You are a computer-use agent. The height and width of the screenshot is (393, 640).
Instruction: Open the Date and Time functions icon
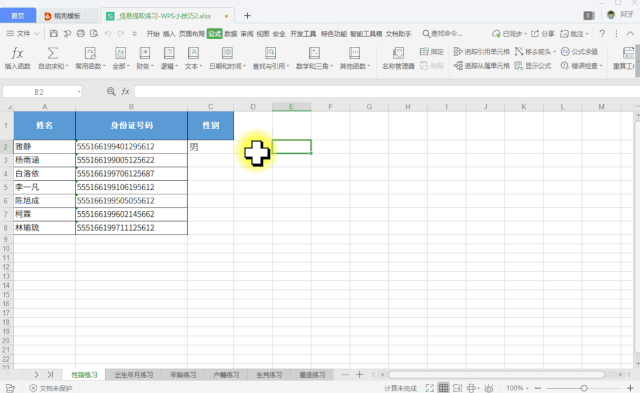(x=227, y=53)
